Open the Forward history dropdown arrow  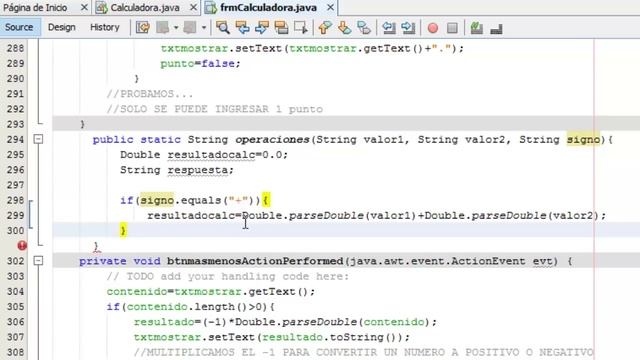(x=203, y=28)
